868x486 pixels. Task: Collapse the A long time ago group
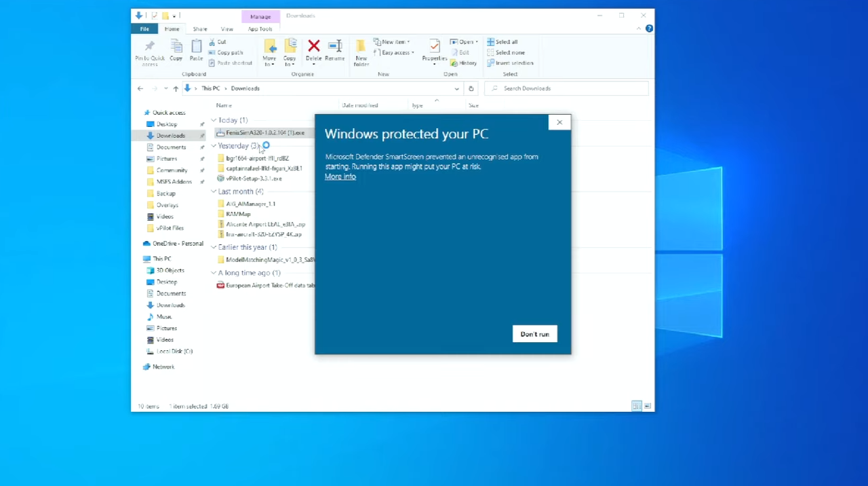(214, 273)
